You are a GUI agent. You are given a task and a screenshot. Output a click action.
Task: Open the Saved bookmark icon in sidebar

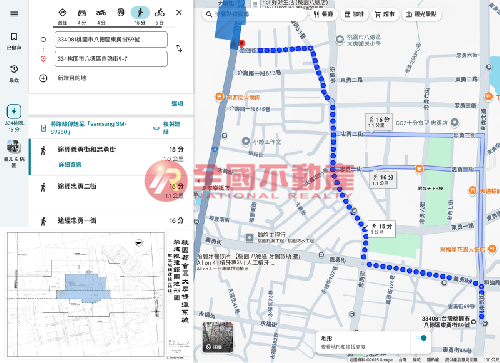click(14, 41)
